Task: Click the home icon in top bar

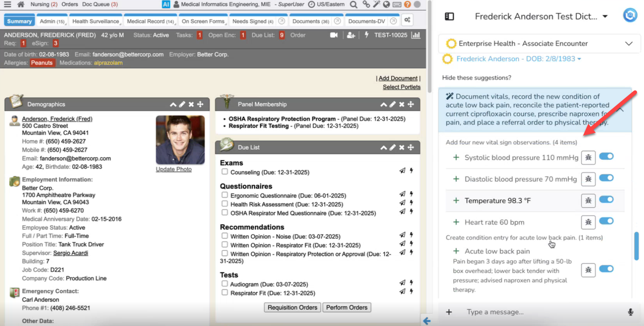Action: [x=21, y=4]
